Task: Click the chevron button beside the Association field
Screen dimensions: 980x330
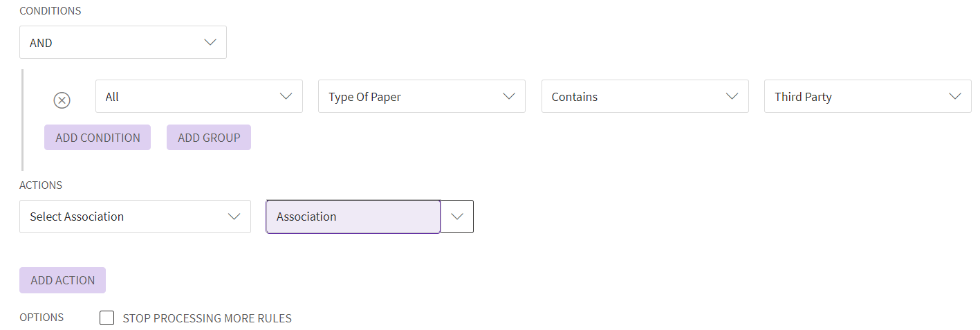Action: (x=457, y=217)
